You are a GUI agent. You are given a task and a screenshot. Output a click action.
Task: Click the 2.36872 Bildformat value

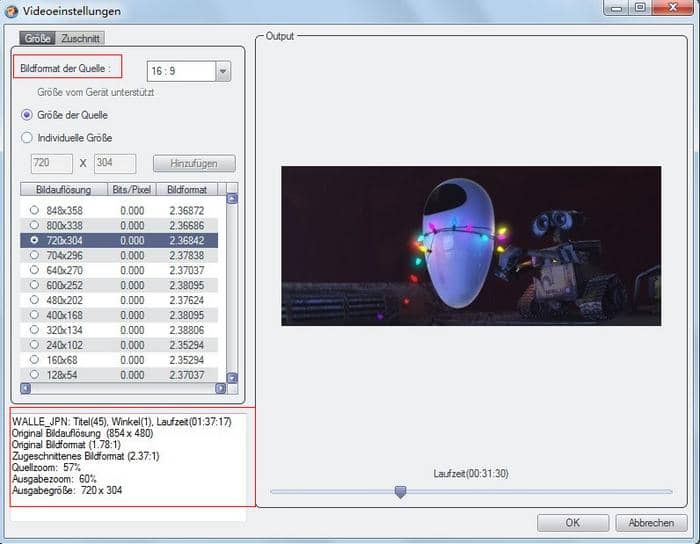(187, 211)
